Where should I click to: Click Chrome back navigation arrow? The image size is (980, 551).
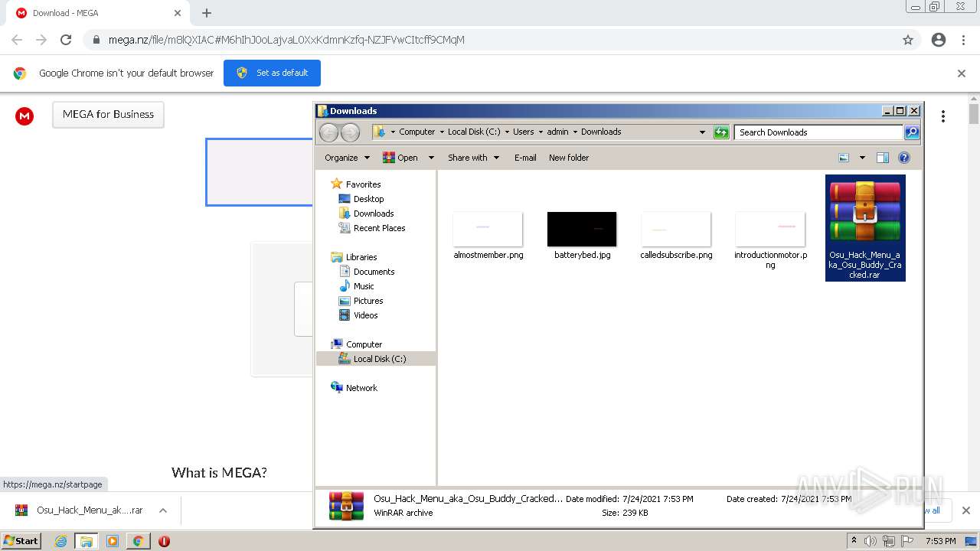(x=17, y=40)
